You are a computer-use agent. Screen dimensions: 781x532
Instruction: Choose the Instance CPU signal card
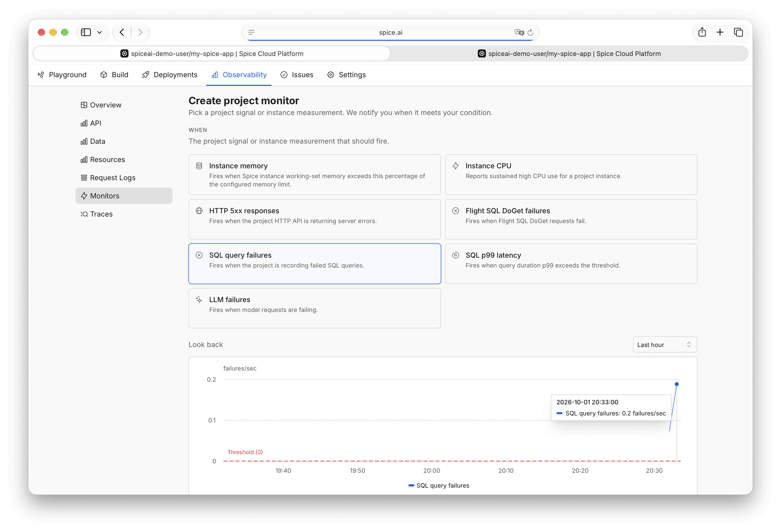pyautogui.click(x=571, y=175)
